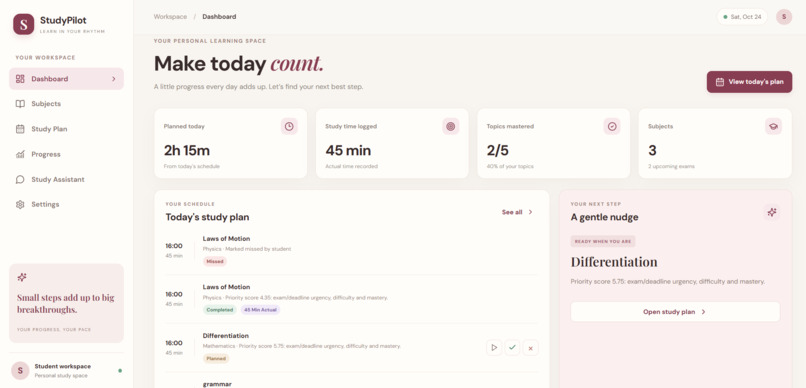Click Open study plan button
This screenshot has width=806, height=388.
point(675,312)
